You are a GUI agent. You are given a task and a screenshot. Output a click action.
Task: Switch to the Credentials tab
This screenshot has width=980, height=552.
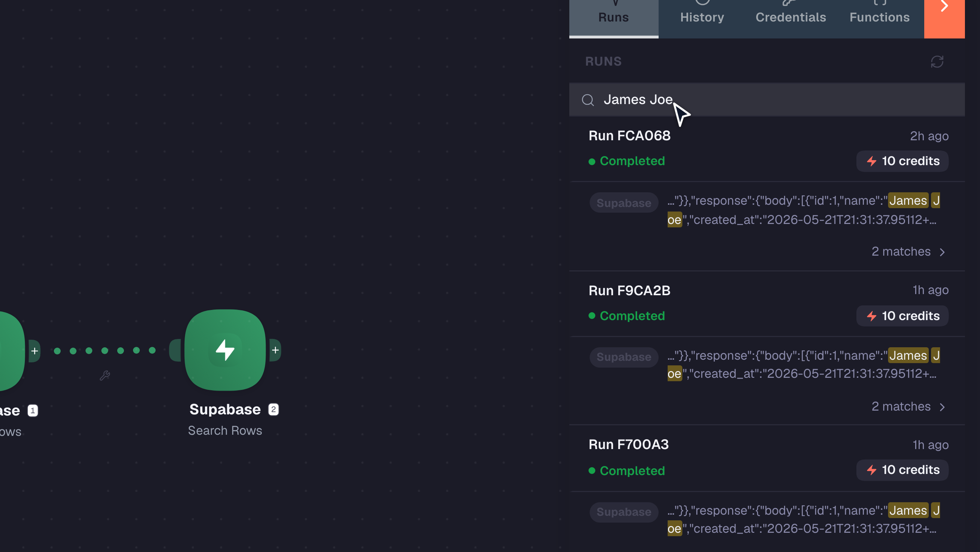click(x=790, y=17)
